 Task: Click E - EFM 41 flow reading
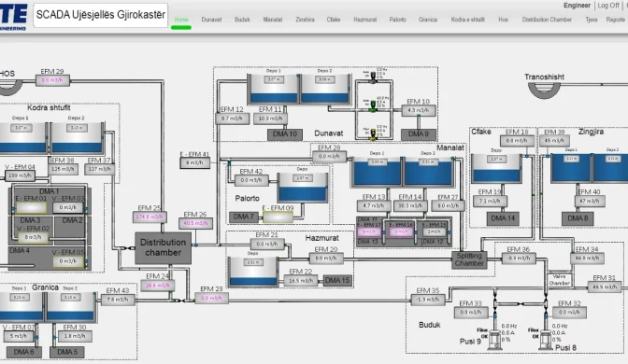[x=194, y=162]
